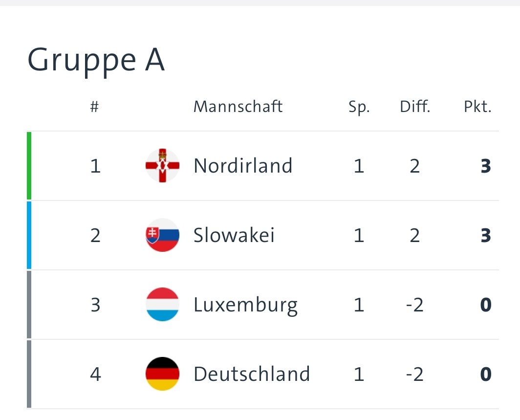The width and height of the screenshot is (520, 420).
Task: Open the Slowakei team link
Action: pos(234,235)
